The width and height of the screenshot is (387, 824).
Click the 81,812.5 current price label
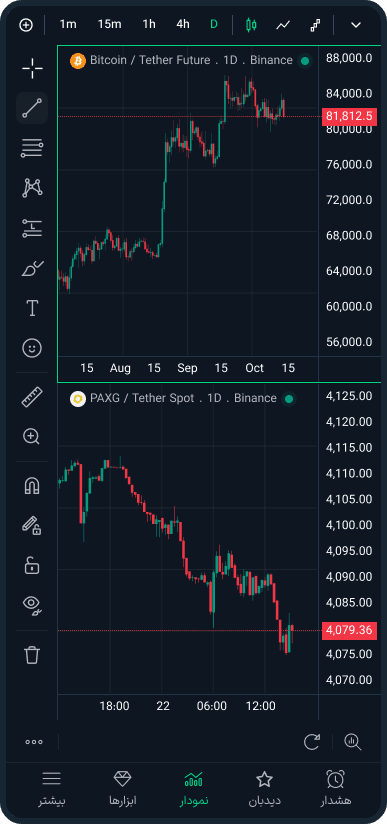point(349,116)
